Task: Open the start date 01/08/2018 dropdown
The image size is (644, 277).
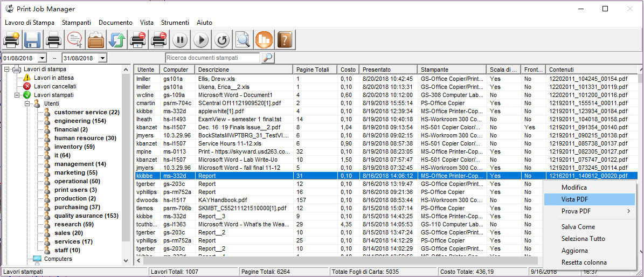Action: pyautogui.click(x=43, y=58)
